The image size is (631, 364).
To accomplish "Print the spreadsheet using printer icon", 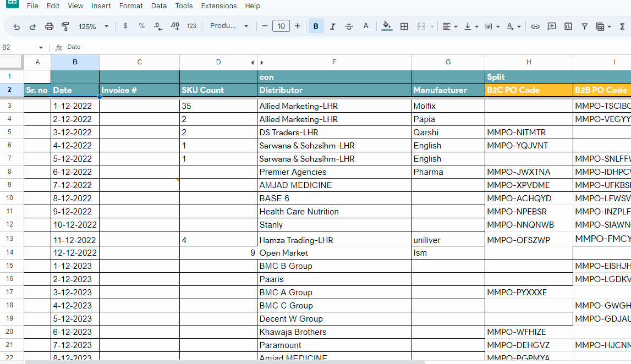I will coord(49,26).
